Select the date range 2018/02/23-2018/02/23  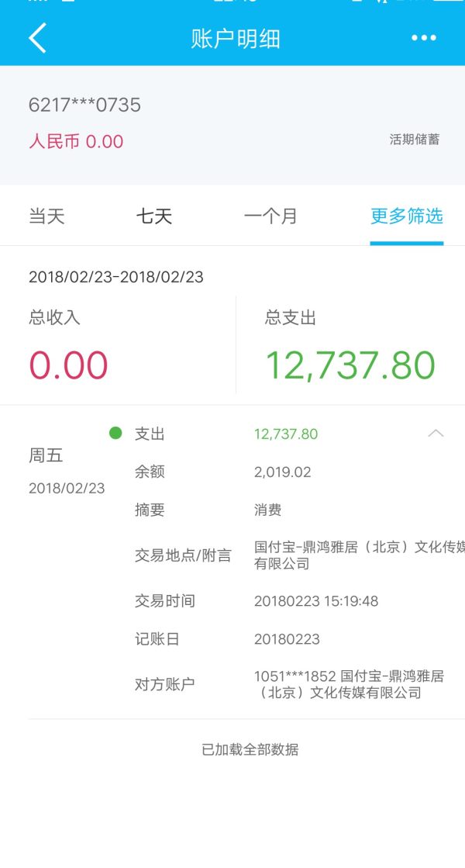tap(116, 277)
